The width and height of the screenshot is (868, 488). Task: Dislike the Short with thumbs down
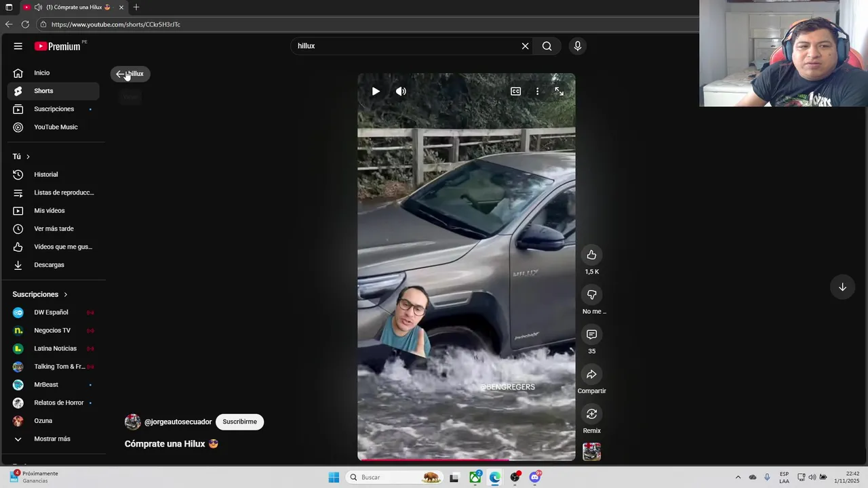coord(591,294)
